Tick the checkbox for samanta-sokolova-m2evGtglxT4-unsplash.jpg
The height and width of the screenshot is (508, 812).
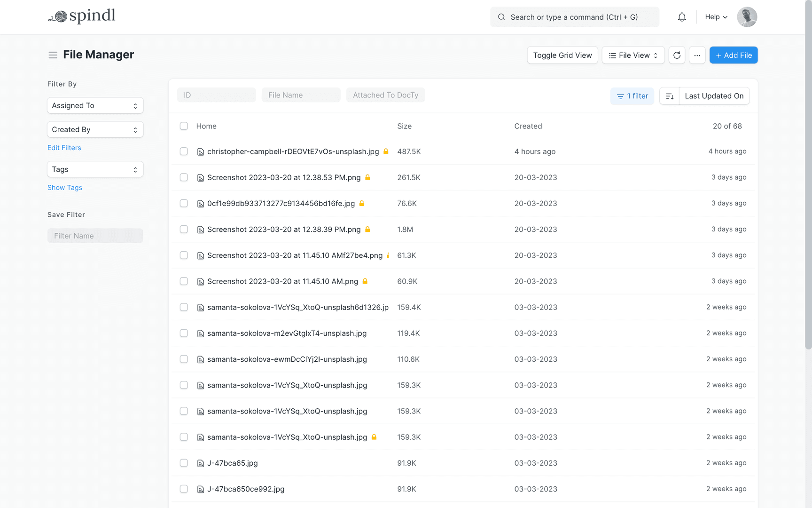pos(184,333)
